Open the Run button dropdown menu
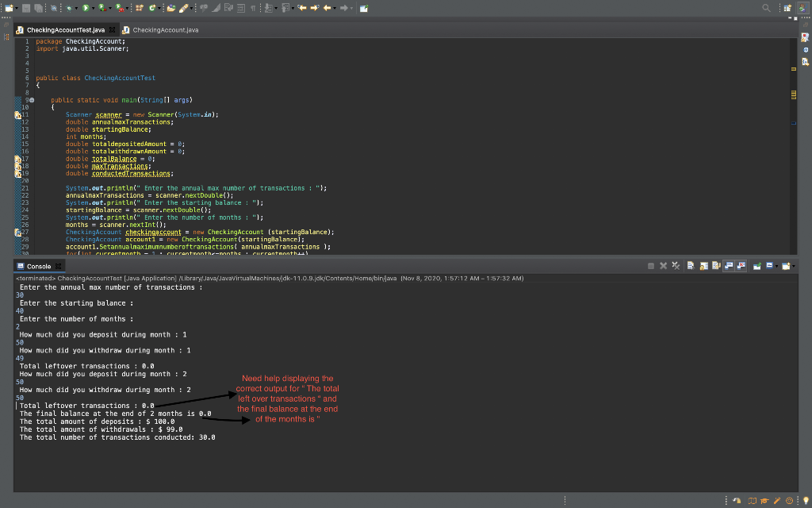Screen dimensions: 812x508 click(94, 7)
